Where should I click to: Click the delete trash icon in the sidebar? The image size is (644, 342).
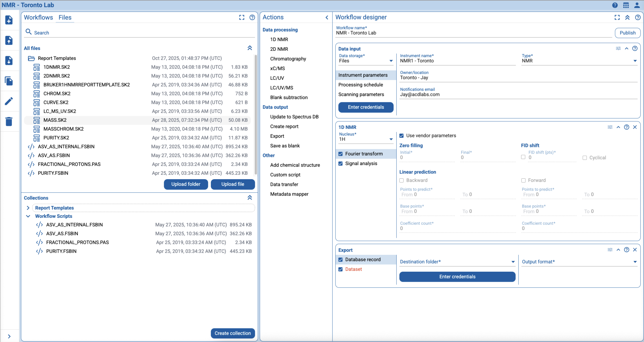pyautogui.click(x=9, y=121)
